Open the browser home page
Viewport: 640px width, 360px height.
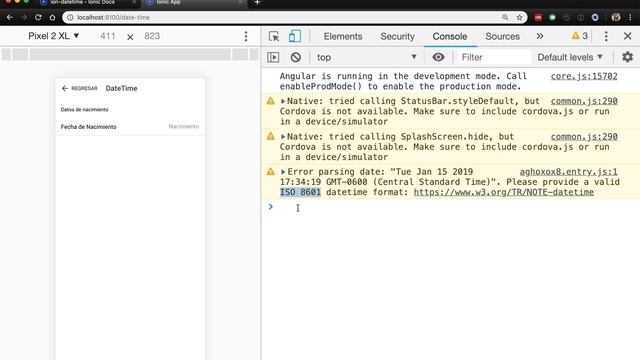52,18
